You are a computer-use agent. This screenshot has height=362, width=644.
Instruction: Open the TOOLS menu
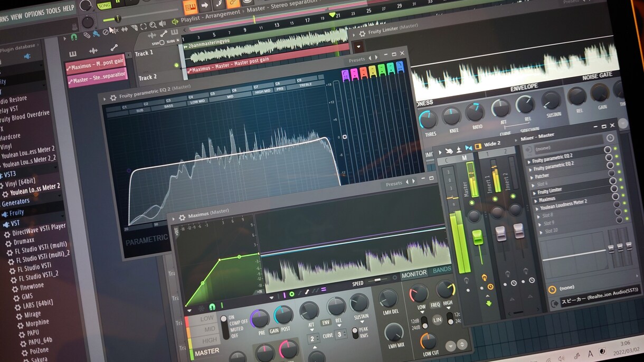[53, 11]
